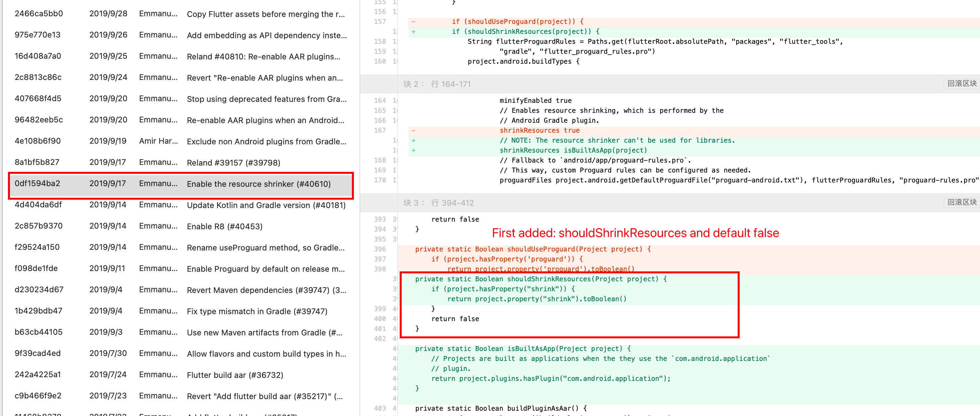Click 回滚区块 button for hunk 3
The image size is (980, 416).
tap(962, 203)
